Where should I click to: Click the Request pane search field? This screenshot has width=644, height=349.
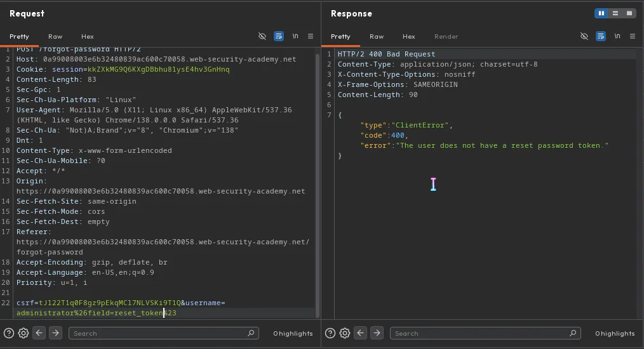pos(163,333)
